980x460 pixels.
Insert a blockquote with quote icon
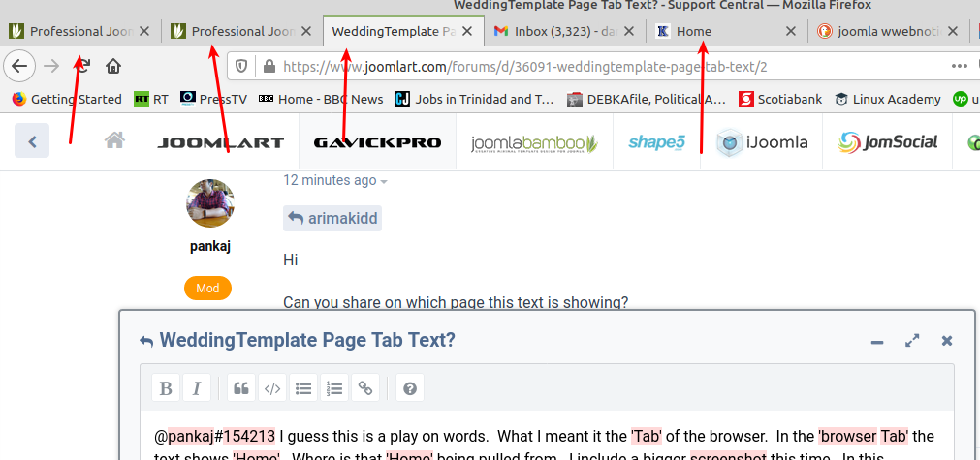point(240,387)
